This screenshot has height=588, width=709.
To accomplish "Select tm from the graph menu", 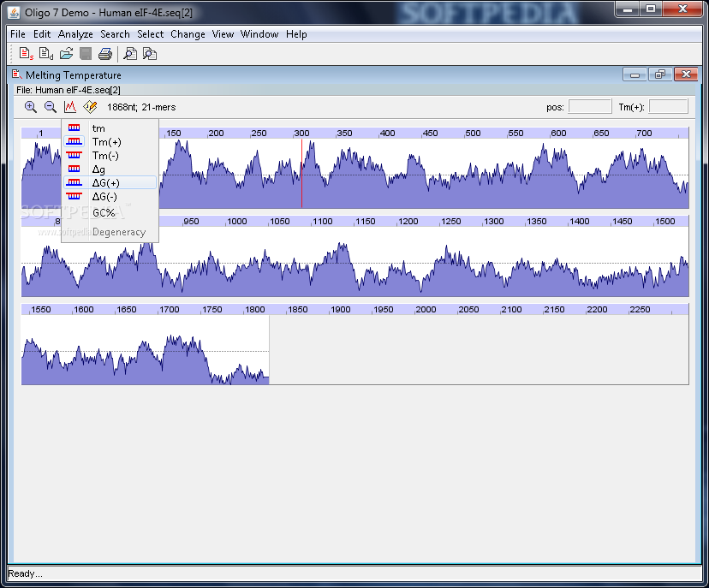I will (x=110, y=128).
